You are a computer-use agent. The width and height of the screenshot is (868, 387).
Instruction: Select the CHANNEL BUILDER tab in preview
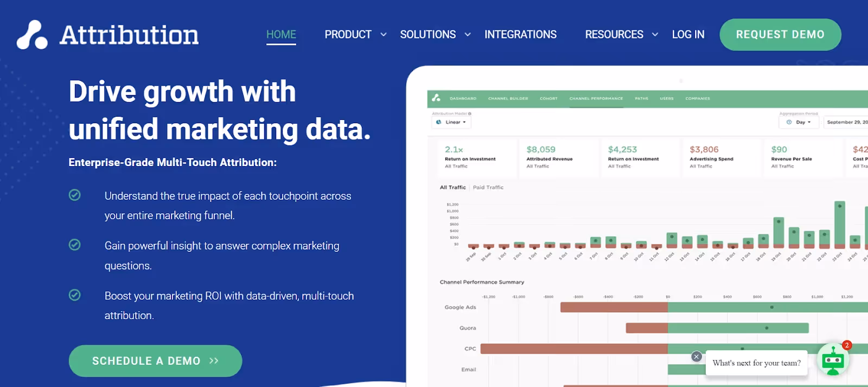click(x=508, y=99)
